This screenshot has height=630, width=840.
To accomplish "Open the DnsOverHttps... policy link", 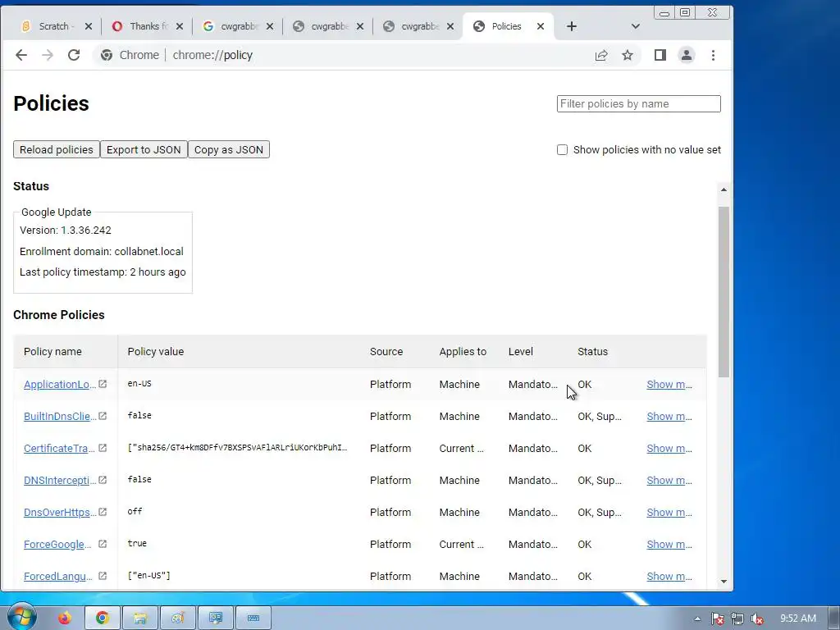I will 60,512.
